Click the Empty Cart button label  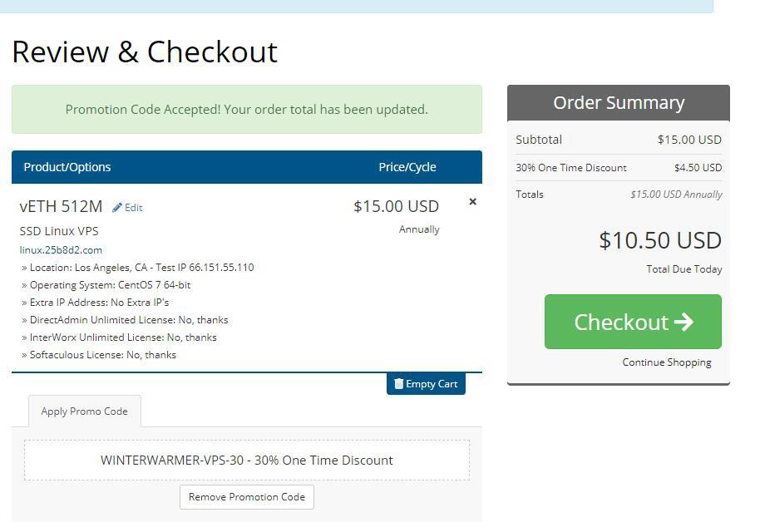[x=432, y=384]
